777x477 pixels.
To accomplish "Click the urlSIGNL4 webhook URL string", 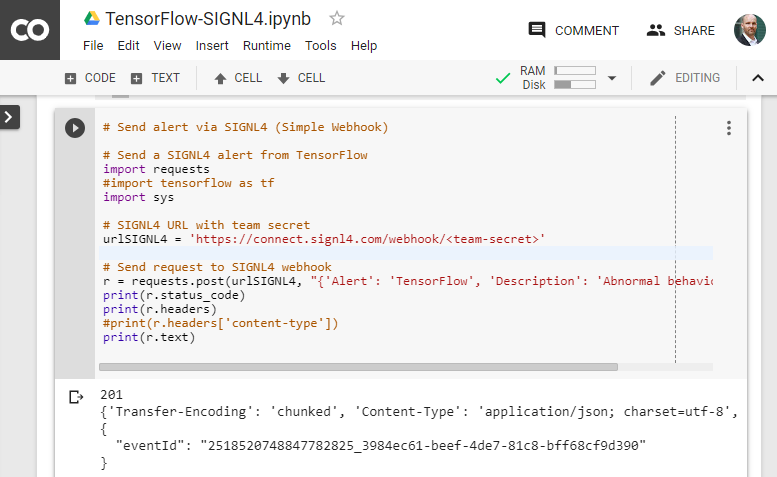I will point(367,239).
